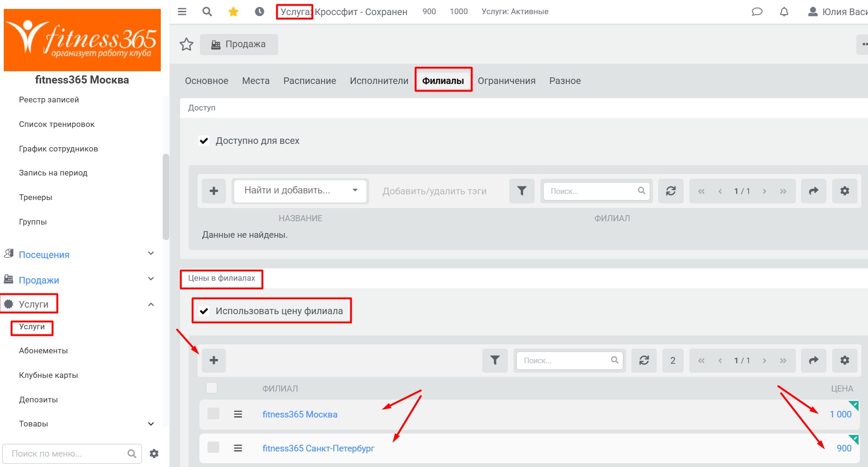Open the Клубные карты menu item
Image resolution: width=868 pixels, height=467 pixels.
click(x=49, y=375)
